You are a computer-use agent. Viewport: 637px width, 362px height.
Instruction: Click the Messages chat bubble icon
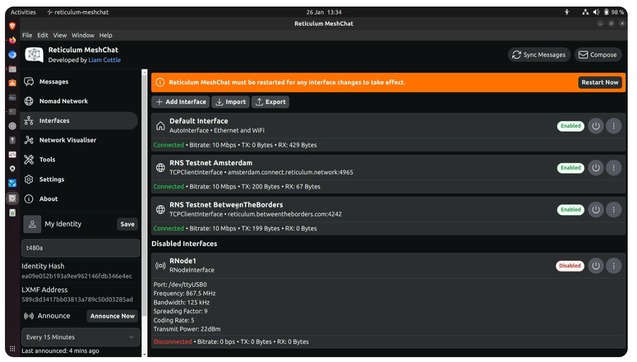[29, 82]
